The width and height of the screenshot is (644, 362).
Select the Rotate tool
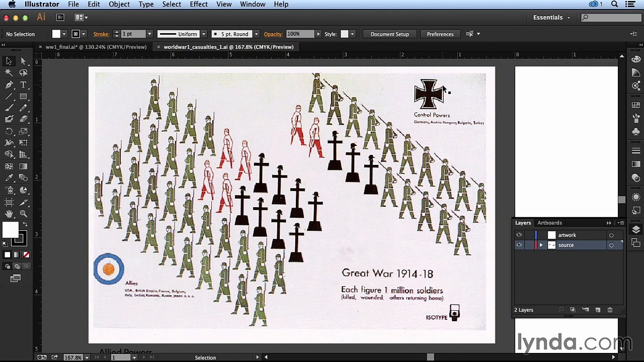pos(9,132)
